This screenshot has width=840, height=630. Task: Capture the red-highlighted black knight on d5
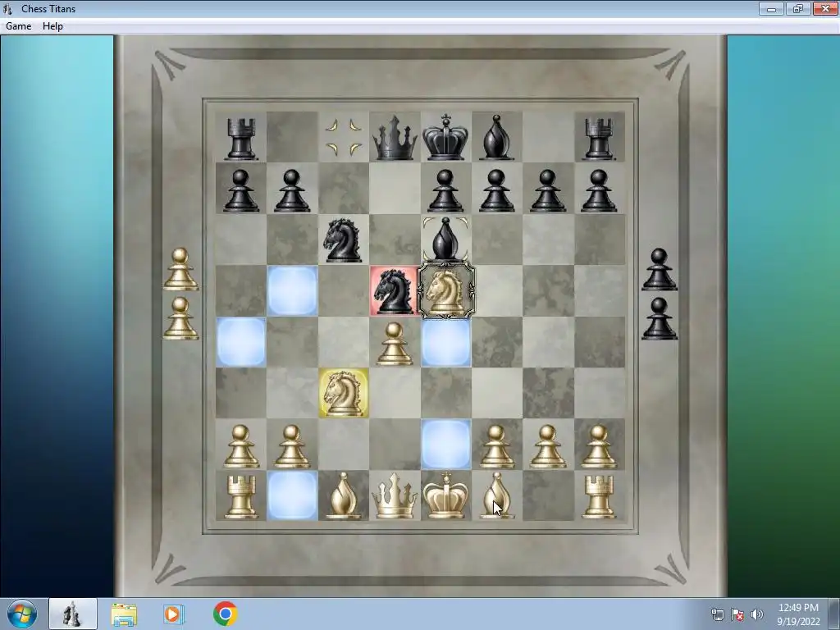click(395, 291)
